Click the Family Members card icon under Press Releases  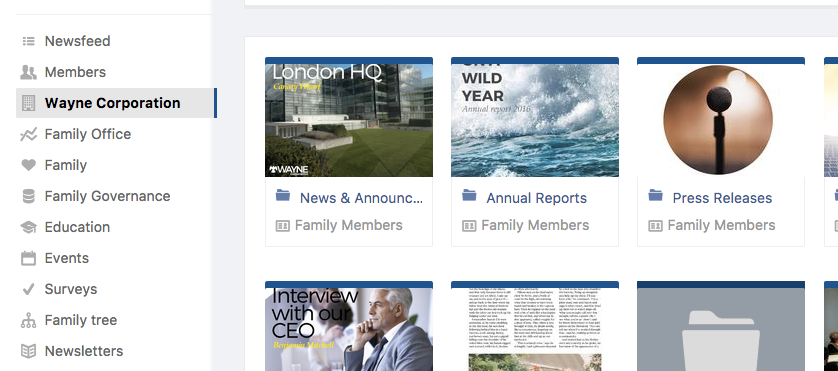[x=655, y=226]
